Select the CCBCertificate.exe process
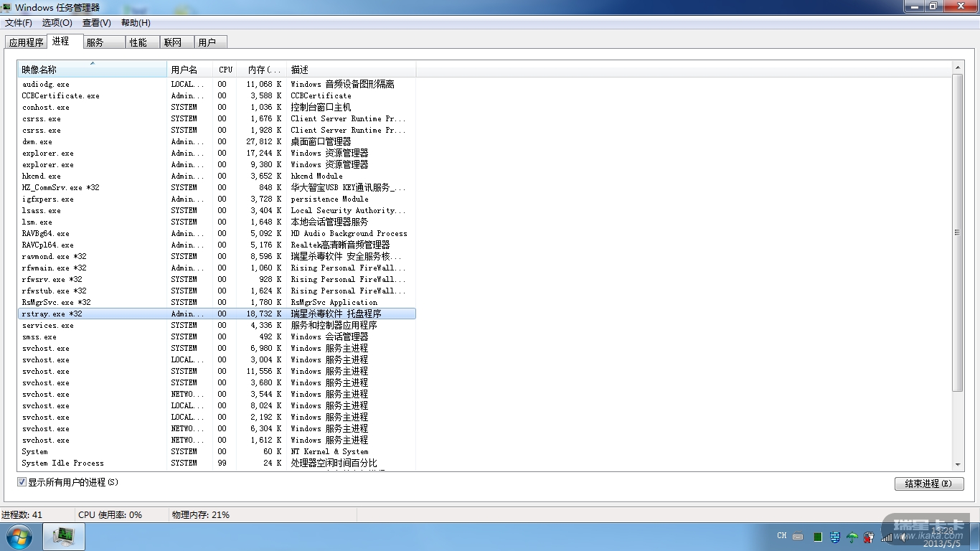The image size is (980, 551). (x=217, y=95)
